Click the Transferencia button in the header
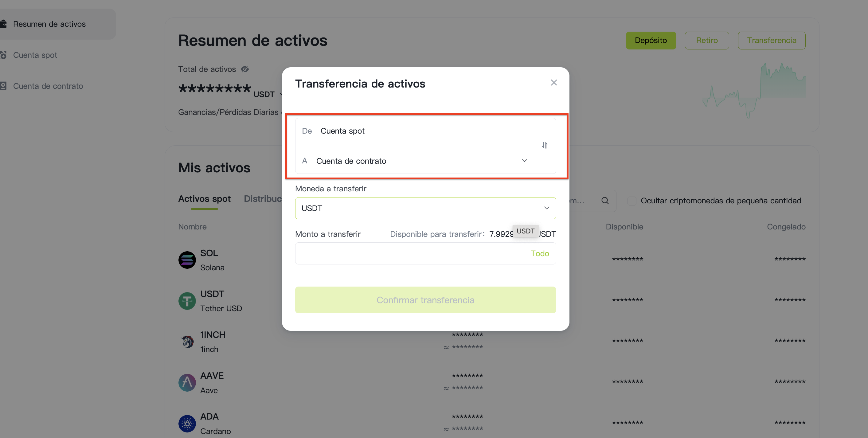The width and height of the screenshot is (868, 438). [x=772, y=41]
